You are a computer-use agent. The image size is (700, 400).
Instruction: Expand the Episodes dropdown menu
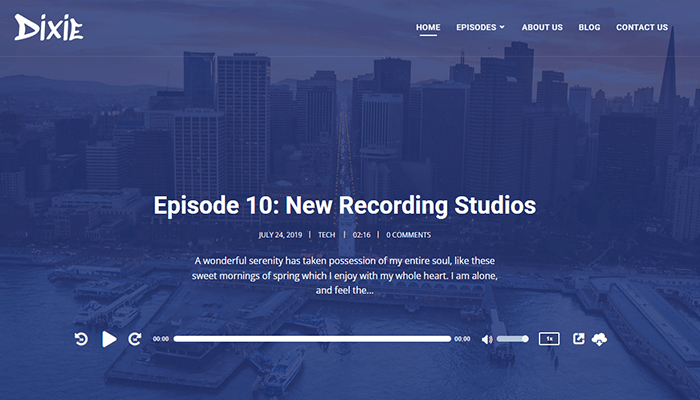click(480, 27)
